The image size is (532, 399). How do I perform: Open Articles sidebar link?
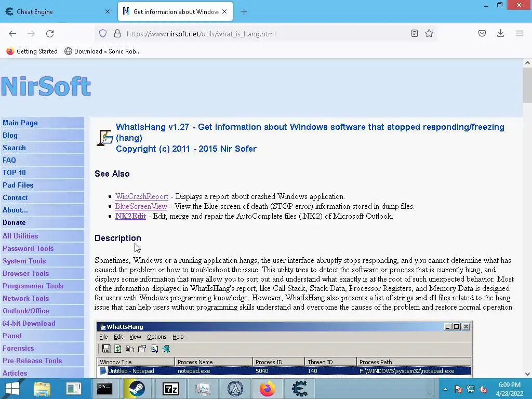tap(15, 373)
